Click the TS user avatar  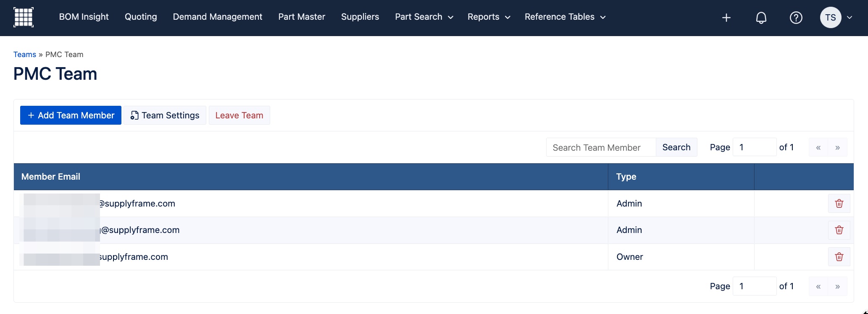(x=831, y=18)
